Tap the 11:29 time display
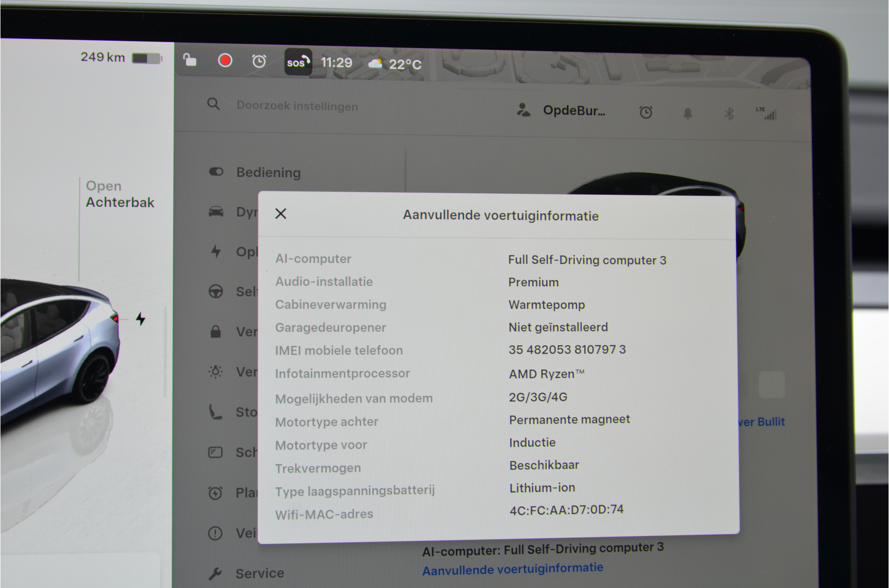This screenshot has width=889, height=588. (x=337, y=62)
